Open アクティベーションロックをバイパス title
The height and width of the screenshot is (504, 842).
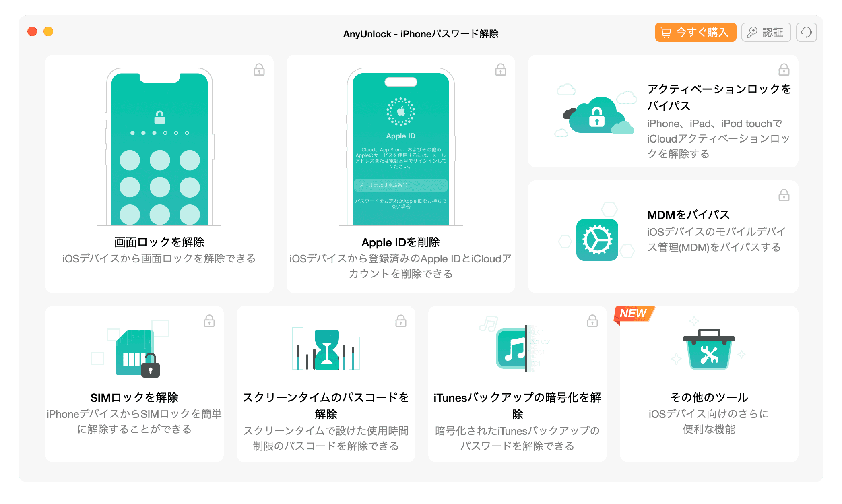pos(719,97)
